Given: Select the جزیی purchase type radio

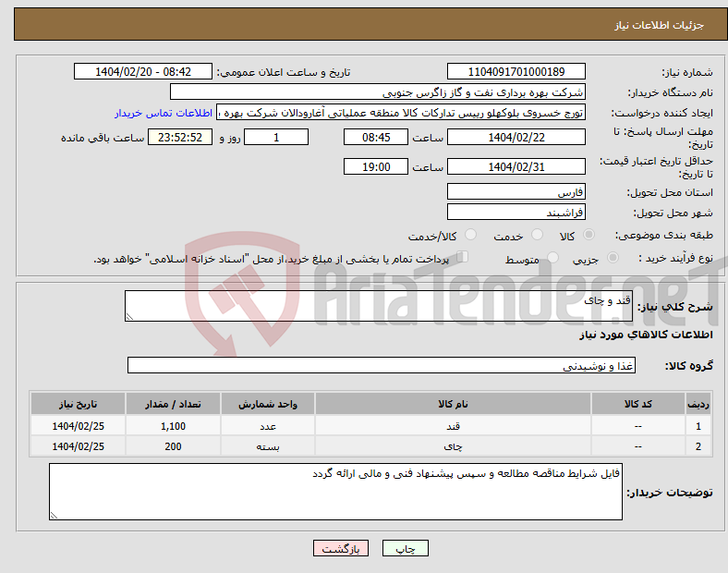Looking at the screenshot, I should pos(613,257).
